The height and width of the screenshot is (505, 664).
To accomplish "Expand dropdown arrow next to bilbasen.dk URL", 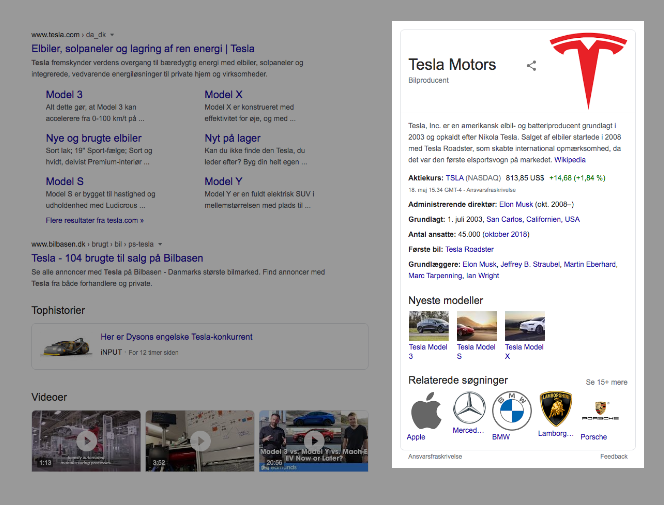I will coord(160,244).
